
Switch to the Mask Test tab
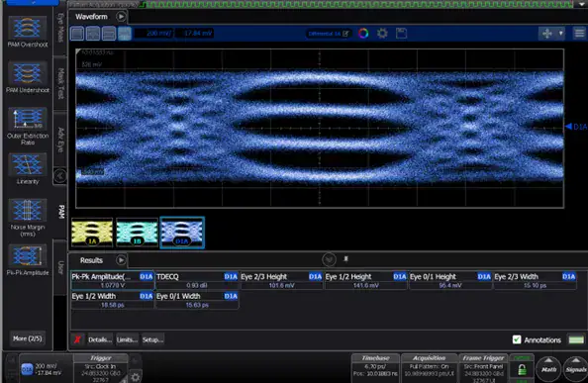point(60,83)
